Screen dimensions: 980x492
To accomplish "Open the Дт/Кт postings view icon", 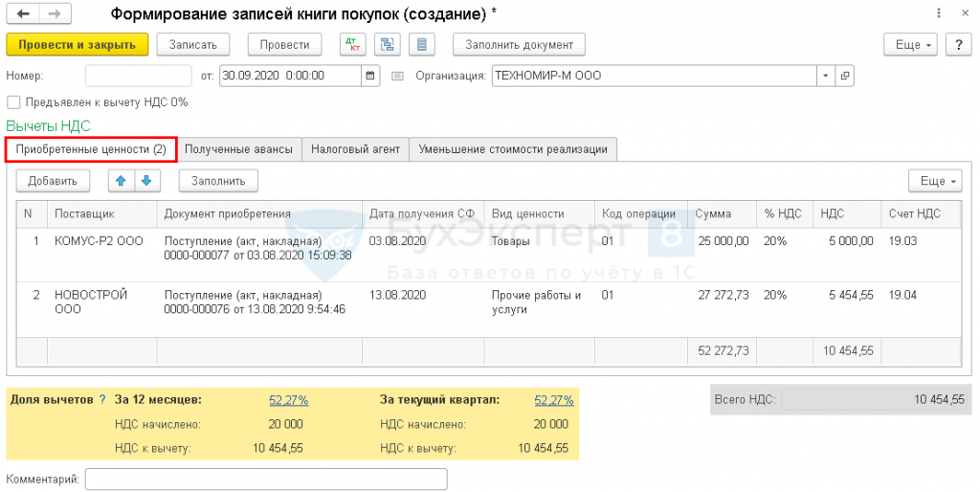I will click(353, 45).
